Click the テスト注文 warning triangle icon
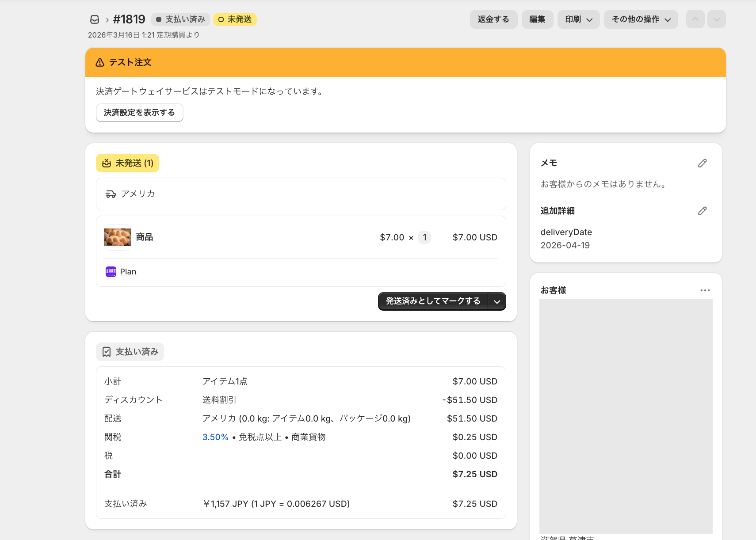Screen dimensions: 756x540 point(100,62)
